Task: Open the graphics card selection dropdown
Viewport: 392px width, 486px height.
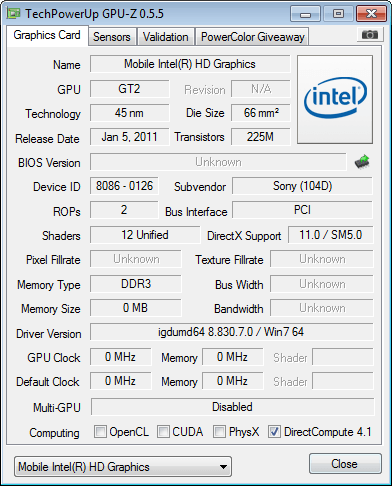Action: coord(123,467)
